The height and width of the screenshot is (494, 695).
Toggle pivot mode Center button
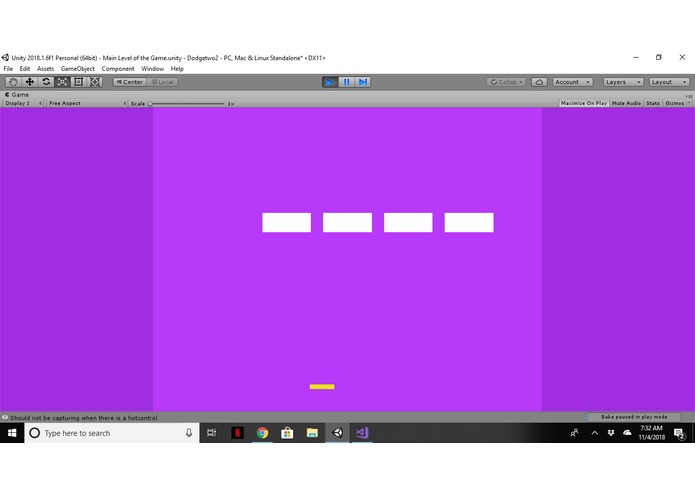(x=129, y=82)
